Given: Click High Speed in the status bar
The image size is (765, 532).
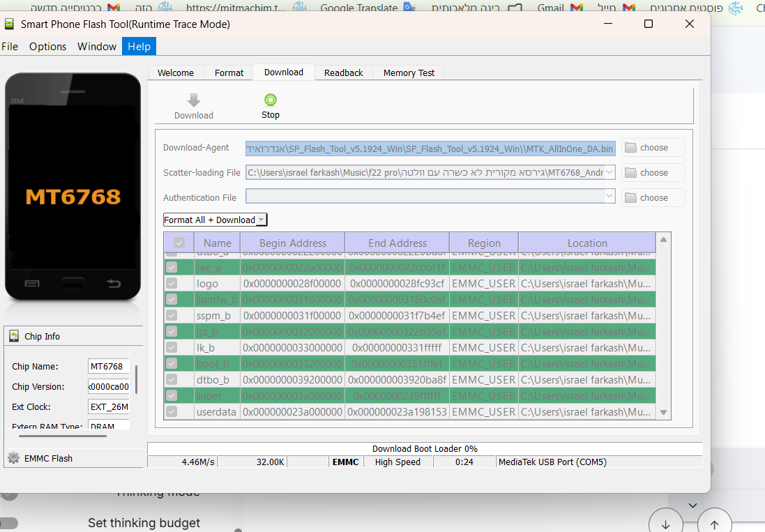Looking at the screenshot, I should coord(397,462).
